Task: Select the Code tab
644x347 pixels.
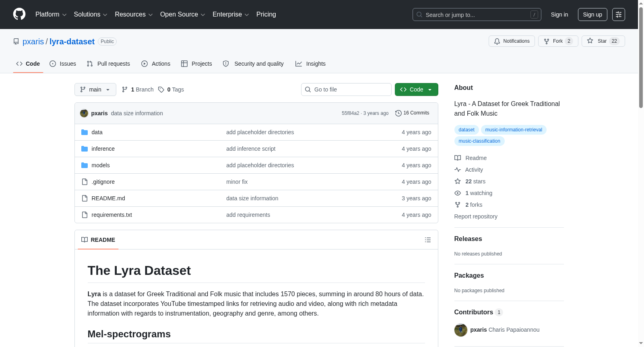Action: 28,64
